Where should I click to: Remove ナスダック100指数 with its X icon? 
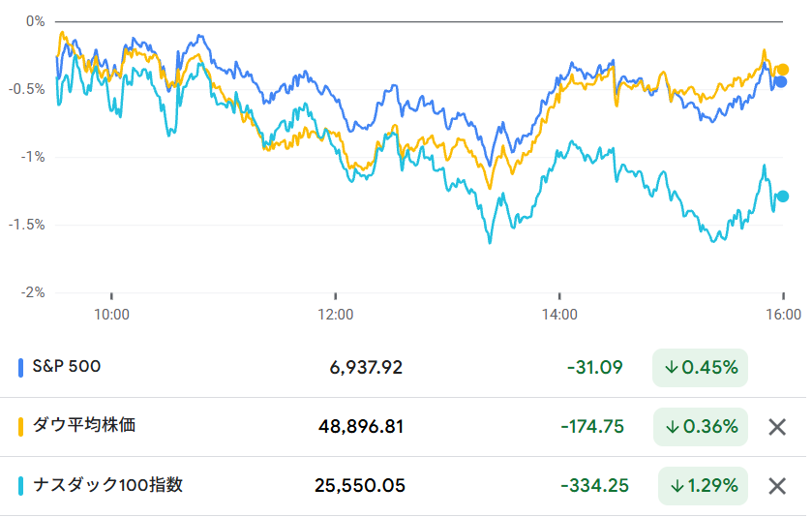[x=776, y=486]
